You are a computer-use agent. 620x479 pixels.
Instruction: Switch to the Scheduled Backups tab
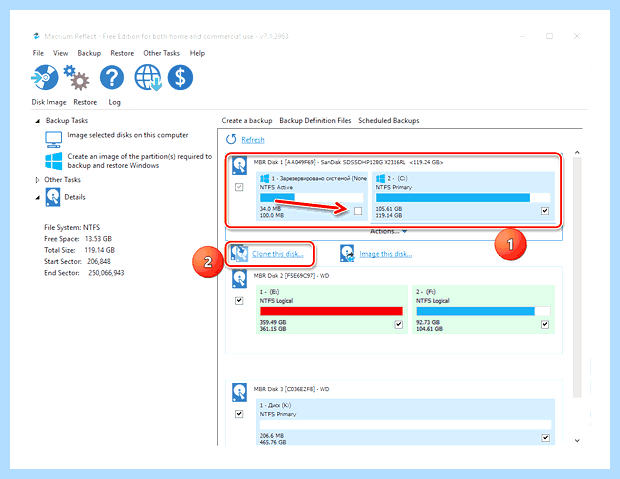click(x=389, y=121)
